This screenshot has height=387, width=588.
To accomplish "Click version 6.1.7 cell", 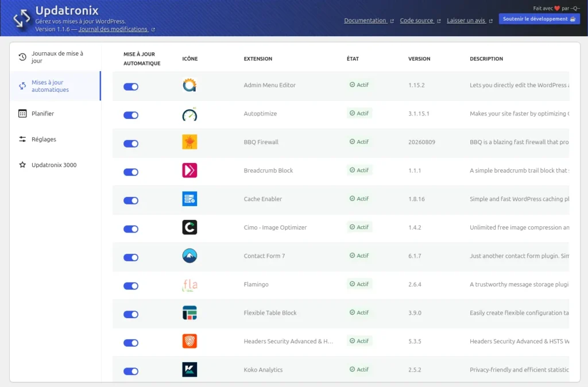I will (x=415, y=256).
